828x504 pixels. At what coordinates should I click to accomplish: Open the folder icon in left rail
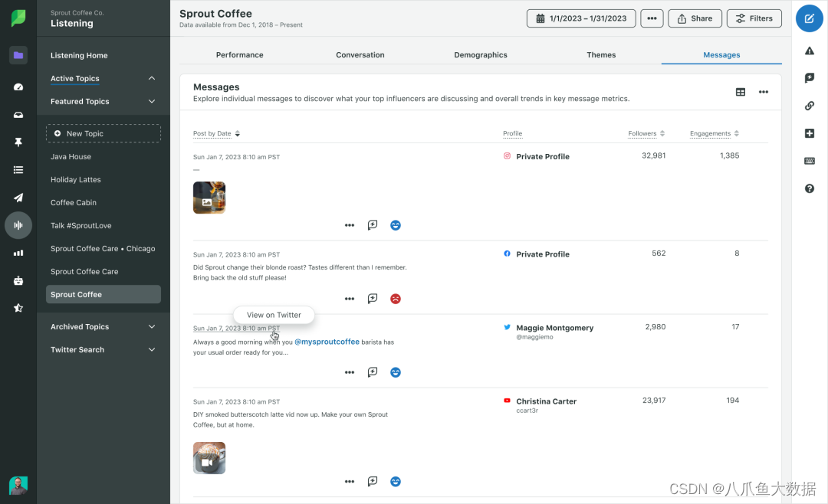click(x=18, y=55)
